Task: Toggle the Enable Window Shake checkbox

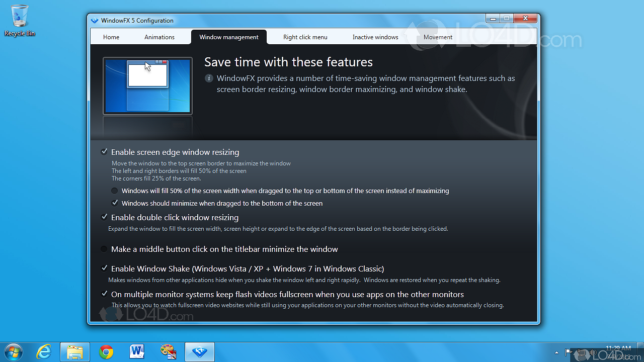Action: 104,268
